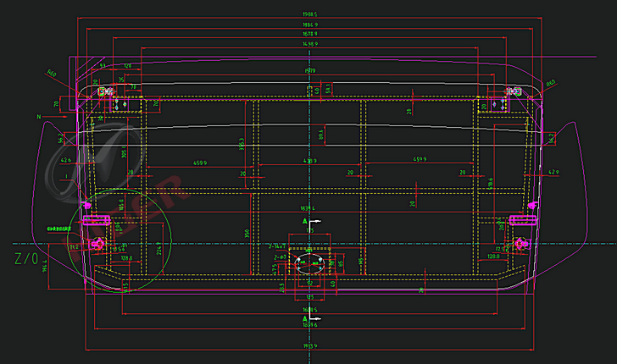Click the lower section marker A

point(304,319)
